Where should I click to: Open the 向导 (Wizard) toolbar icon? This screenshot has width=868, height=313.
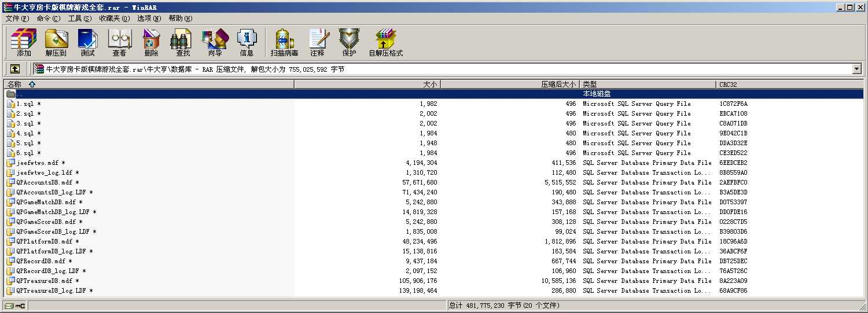coord(215,42)
